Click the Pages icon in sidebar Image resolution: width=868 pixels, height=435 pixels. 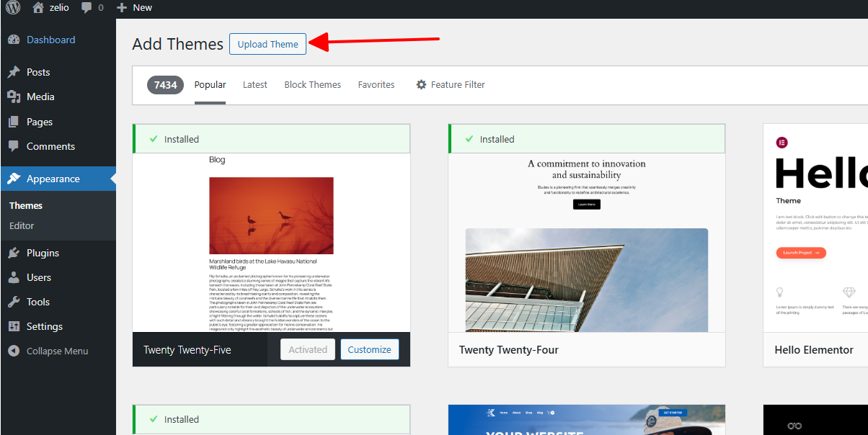pyautogui.click(x=14, y=122)
